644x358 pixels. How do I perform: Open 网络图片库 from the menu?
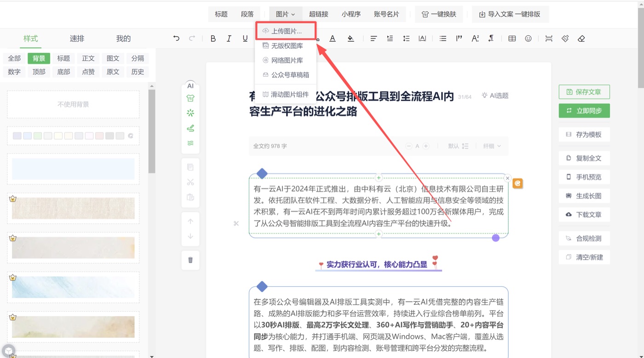pos(286,60)
